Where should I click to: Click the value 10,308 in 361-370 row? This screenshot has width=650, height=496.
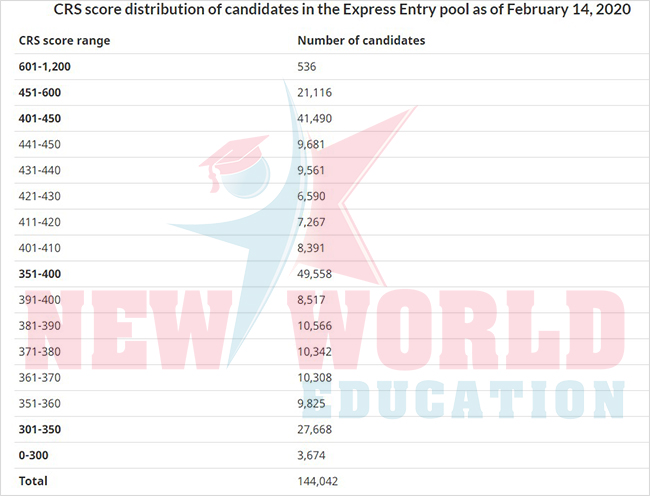coord(315,377)
